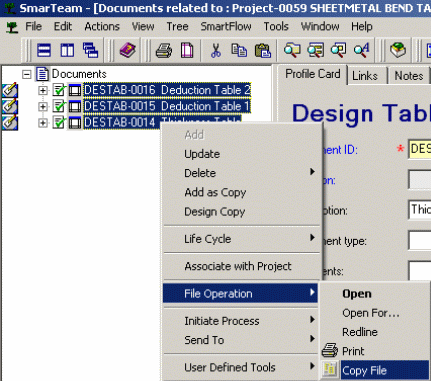Click the horizontal split view icon

(44, 51)
